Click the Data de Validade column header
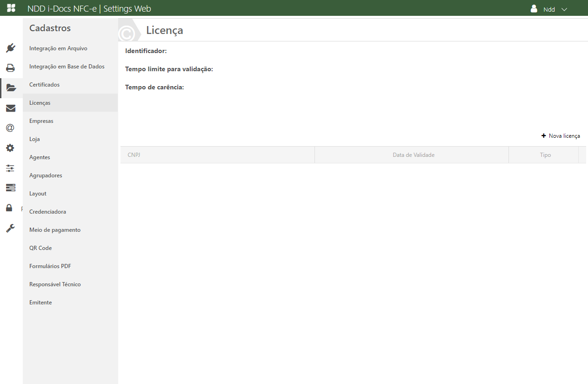 413,155
